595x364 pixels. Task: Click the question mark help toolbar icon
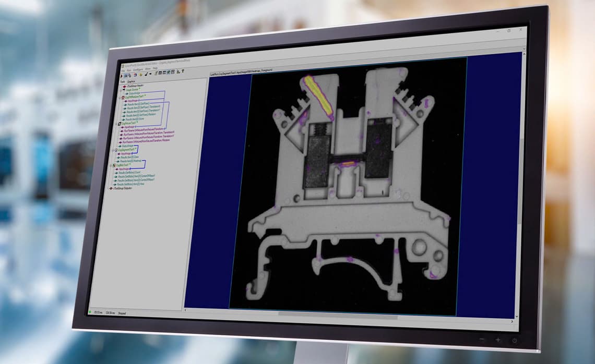coord(183,71)
